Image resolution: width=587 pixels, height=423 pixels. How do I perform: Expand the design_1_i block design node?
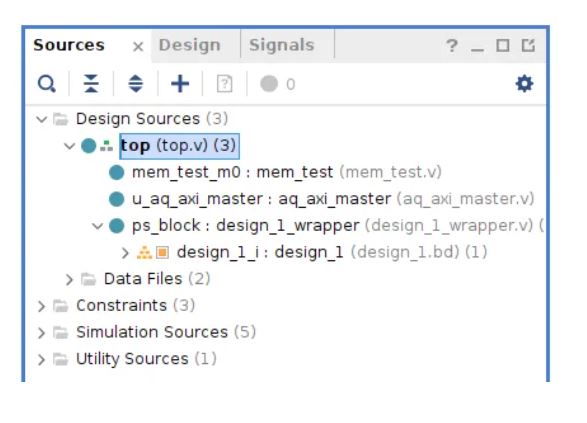point(125,253)
